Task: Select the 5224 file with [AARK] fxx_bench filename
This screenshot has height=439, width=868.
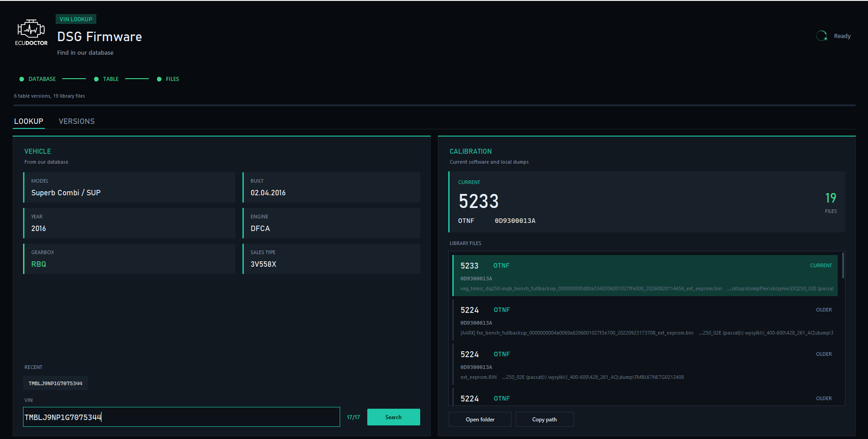Action: point(645,320)
